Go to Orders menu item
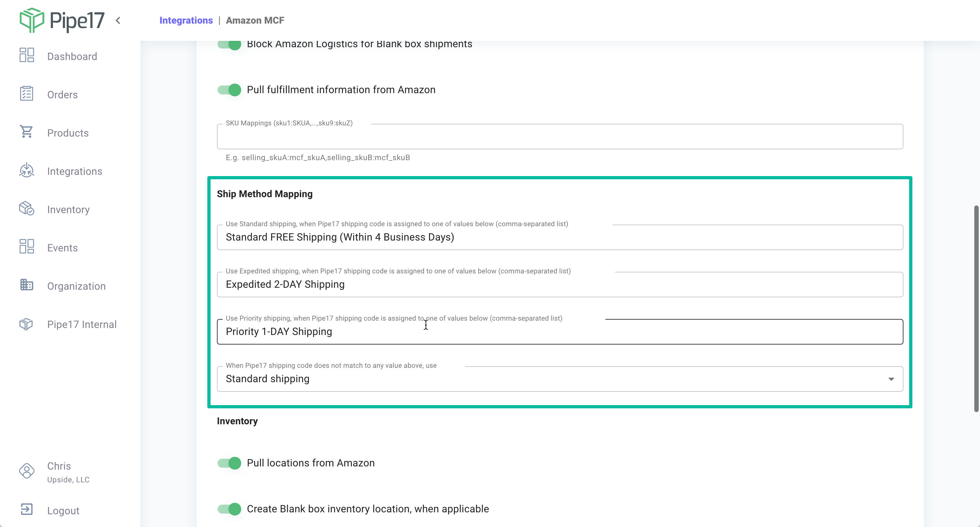 coord(63,95)
